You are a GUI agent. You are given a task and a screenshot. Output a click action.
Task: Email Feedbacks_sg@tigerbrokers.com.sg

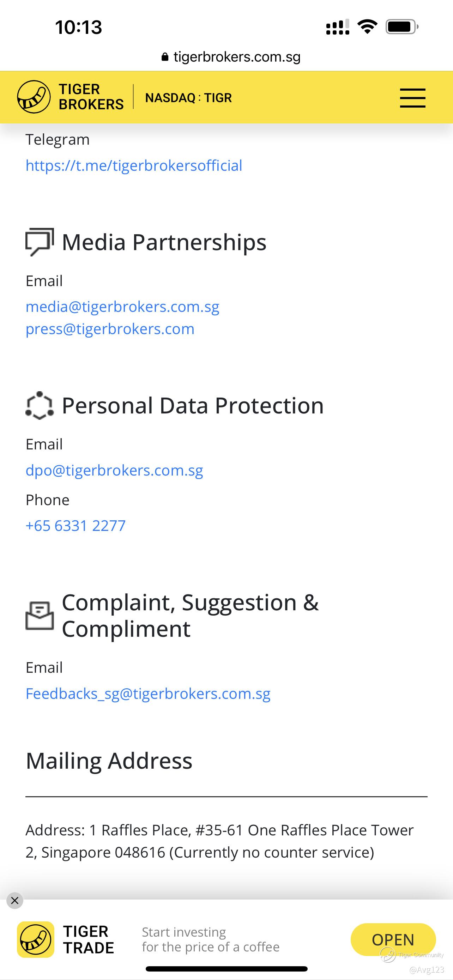[148, 694]
